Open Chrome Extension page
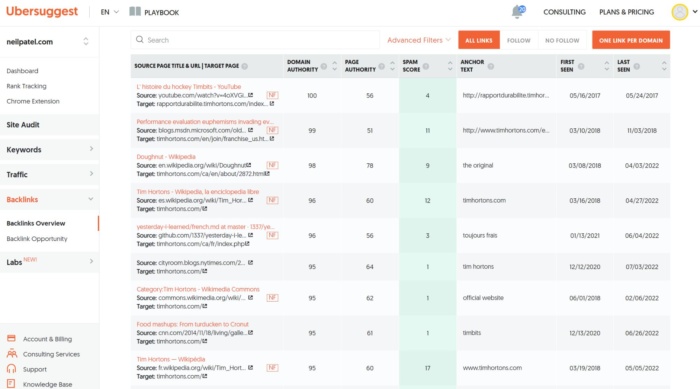700x389 pixels. (x=33, y=101)
